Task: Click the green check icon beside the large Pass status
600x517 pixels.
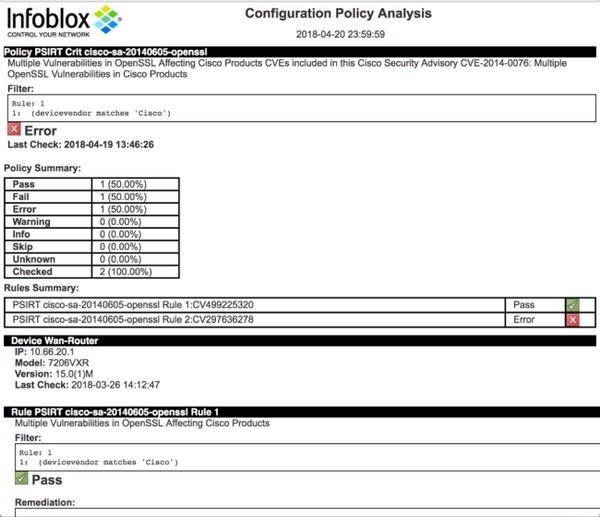Action: point(21,478)
